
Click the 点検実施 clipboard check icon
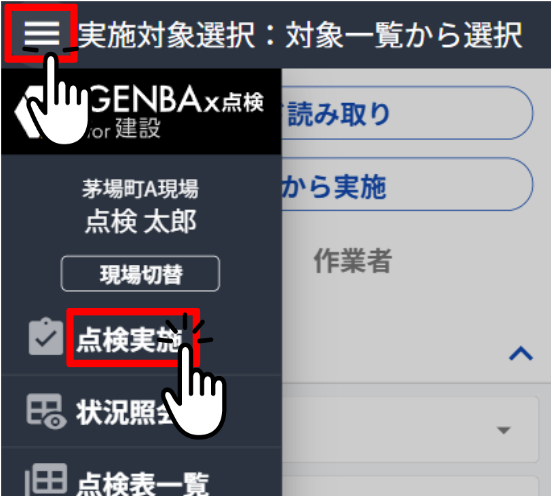46,337
